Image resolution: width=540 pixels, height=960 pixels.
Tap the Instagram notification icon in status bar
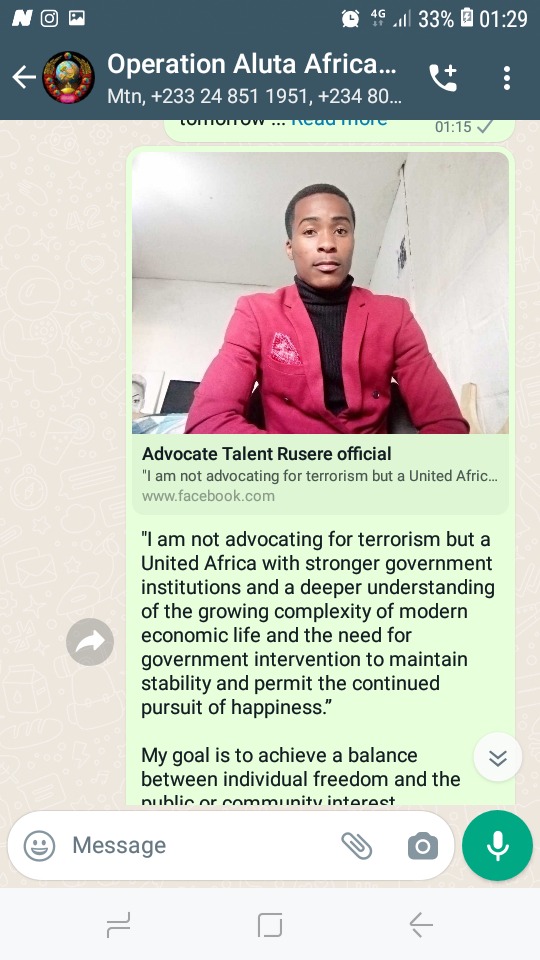49,18
